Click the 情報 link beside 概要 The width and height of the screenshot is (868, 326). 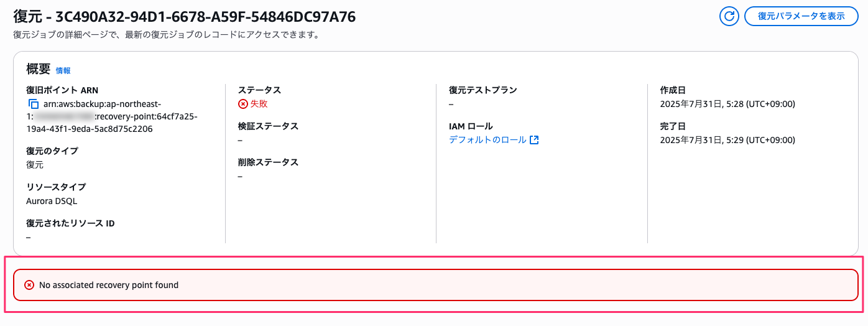(63, 70)
